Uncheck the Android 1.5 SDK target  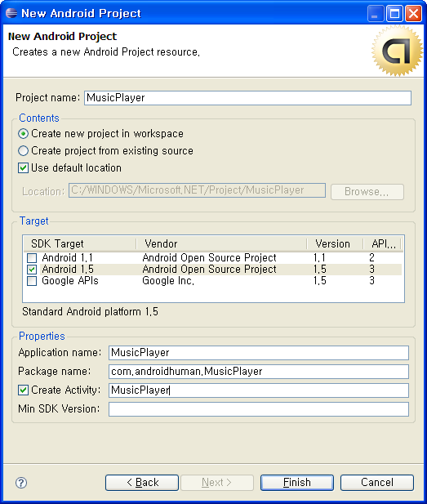[32, 270]
